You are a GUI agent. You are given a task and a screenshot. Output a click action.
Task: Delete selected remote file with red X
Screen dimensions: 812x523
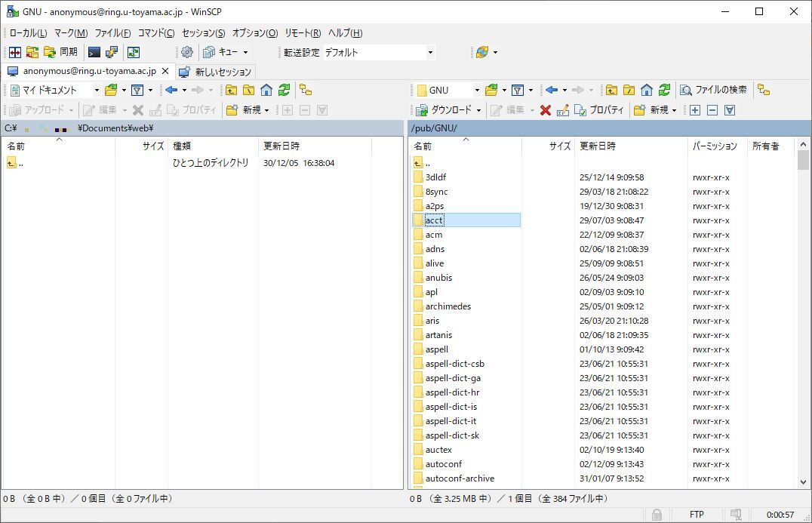[545, 110]
